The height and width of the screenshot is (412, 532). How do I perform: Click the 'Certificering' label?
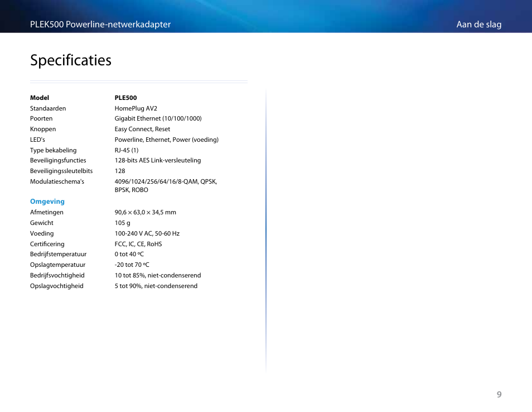point(47,244)
